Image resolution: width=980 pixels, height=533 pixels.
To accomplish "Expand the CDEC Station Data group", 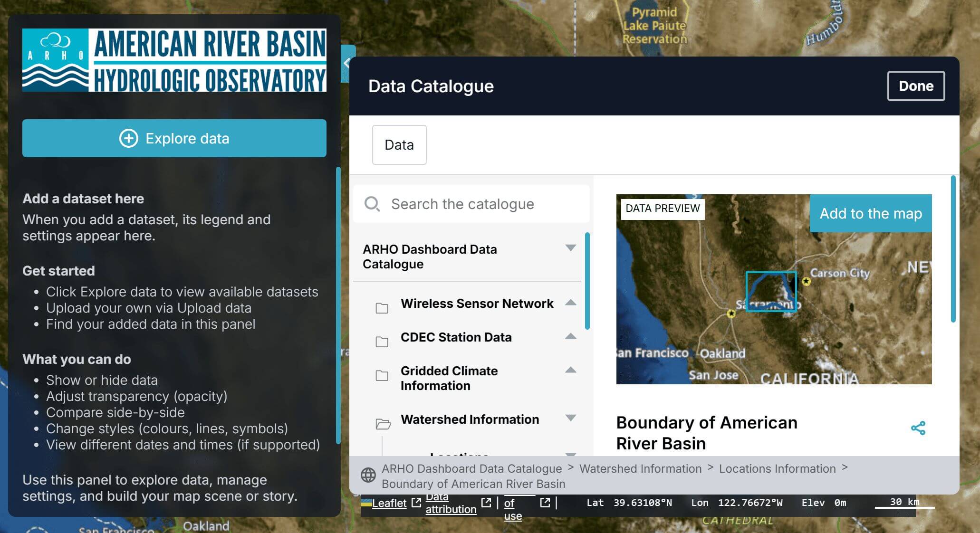I will [571, 336].
